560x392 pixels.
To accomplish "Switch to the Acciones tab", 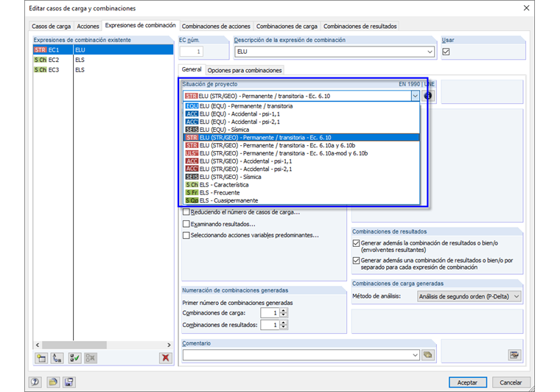I will click(x=88, y=26).
